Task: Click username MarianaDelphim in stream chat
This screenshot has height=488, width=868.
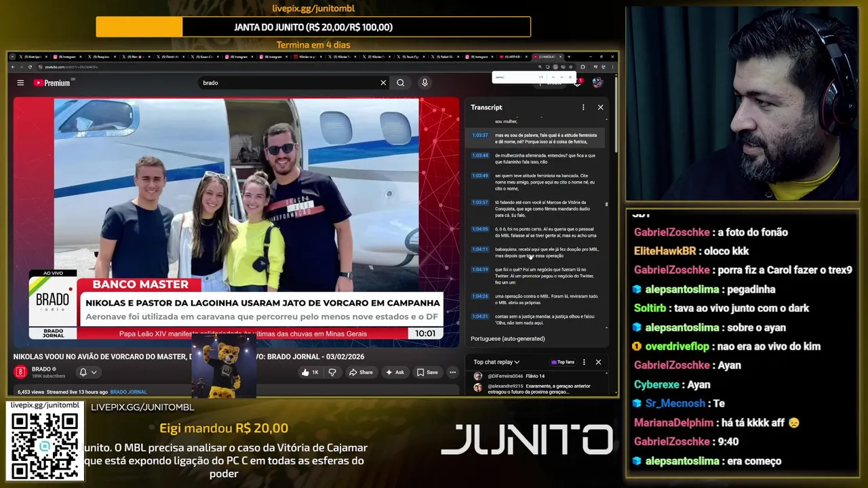Action: pyautogui.click(x=673, y=423)
